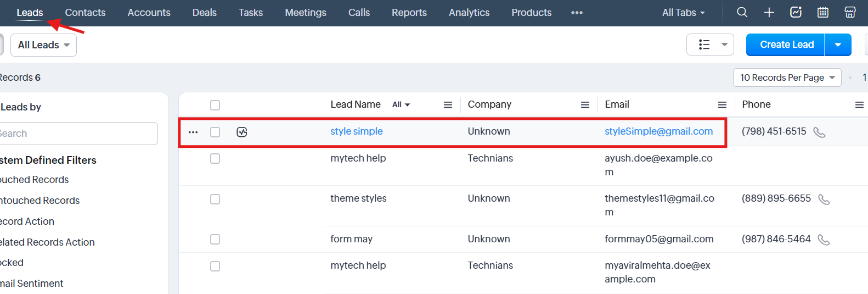This screenshot has width=868, height=294.
Task: Click phone icon next to (889) 895-6655
Action: click(x=824, y=199)
